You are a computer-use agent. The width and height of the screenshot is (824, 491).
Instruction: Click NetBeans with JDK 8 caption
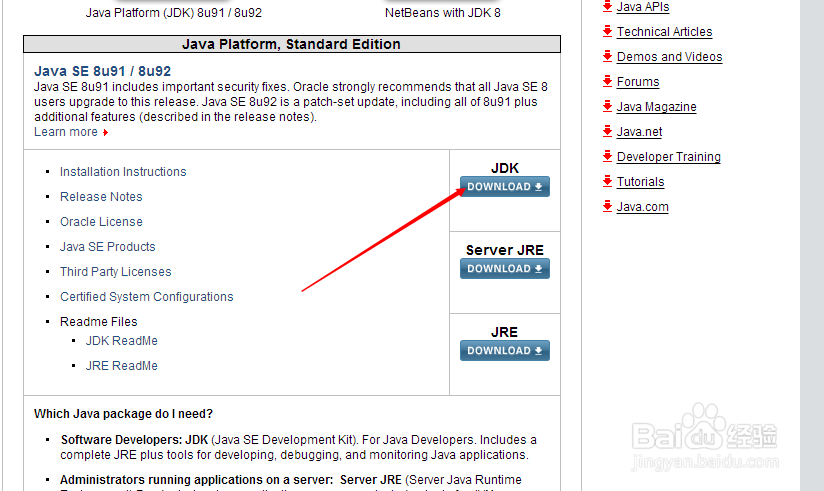pos(442,13)
